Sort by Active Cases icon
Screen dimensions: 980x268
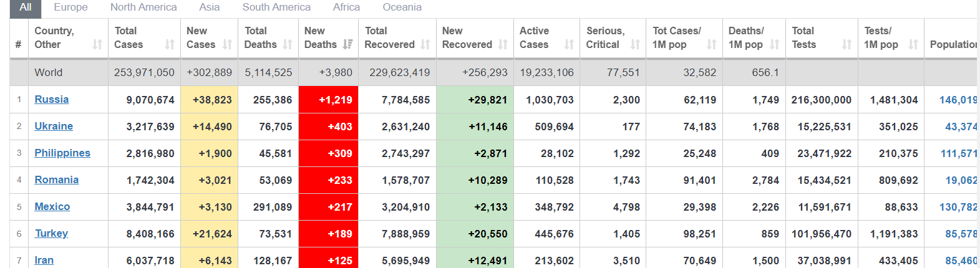pos(569,45)
